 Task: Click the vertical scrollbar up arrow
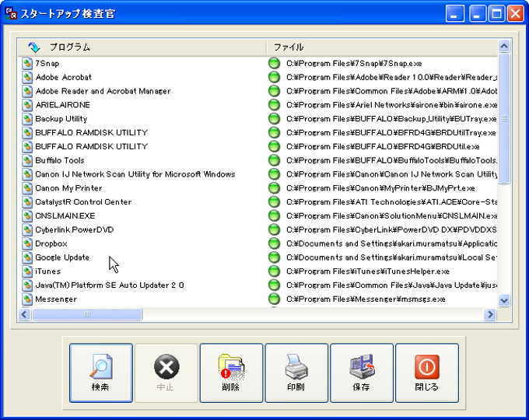coord(504,46)
